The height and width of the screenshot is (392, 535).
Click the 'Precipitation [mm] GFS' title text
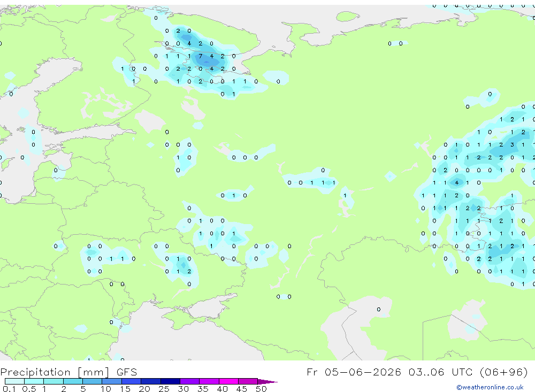coord(68,372)
